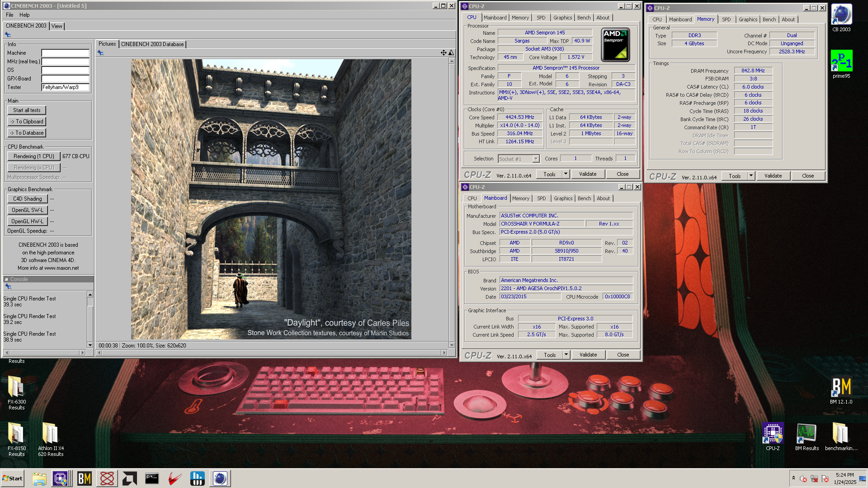868x488 pixels.
Task: Click the Windows Start button
Action: tap(12, 479)
